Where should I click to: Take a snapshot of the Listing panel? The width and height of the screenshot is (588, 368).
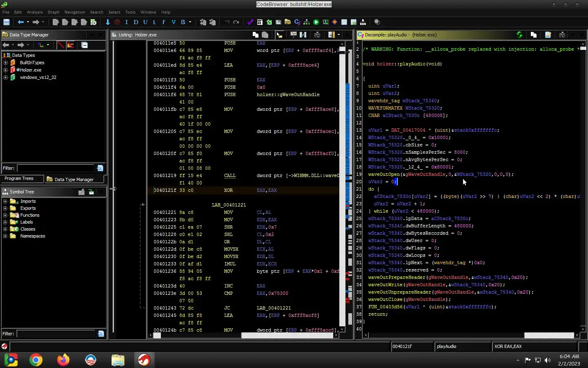(317, 35)
